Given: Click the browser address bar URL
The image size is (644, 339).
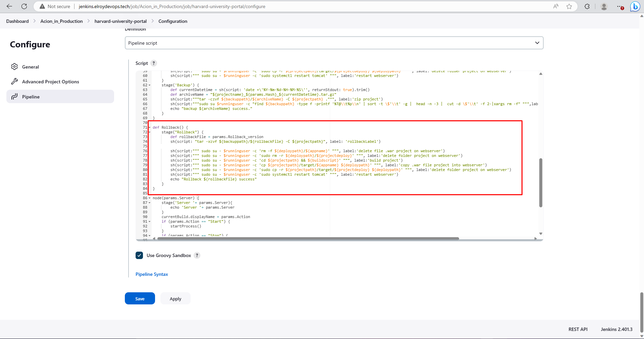Looking at the screenshot, I should point(172,6).
